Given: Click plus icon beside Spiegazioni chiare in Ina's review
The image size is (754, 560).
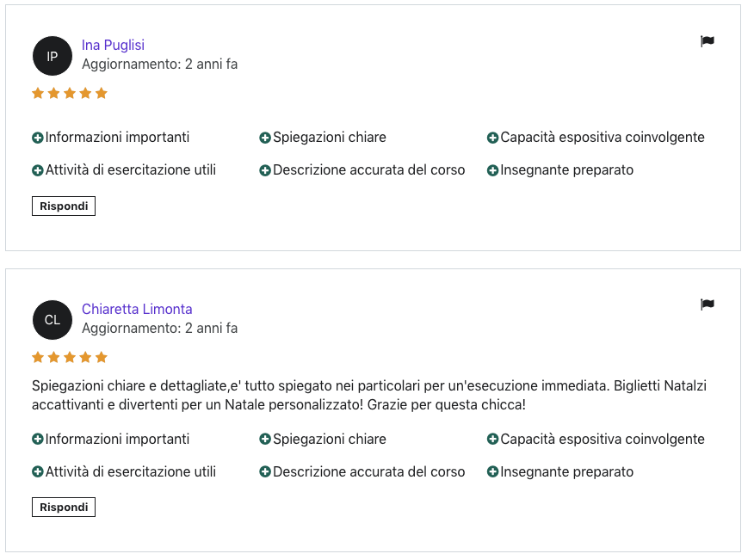Looking at the screenshot, I should pyautogui.click(x=265, y=138).
